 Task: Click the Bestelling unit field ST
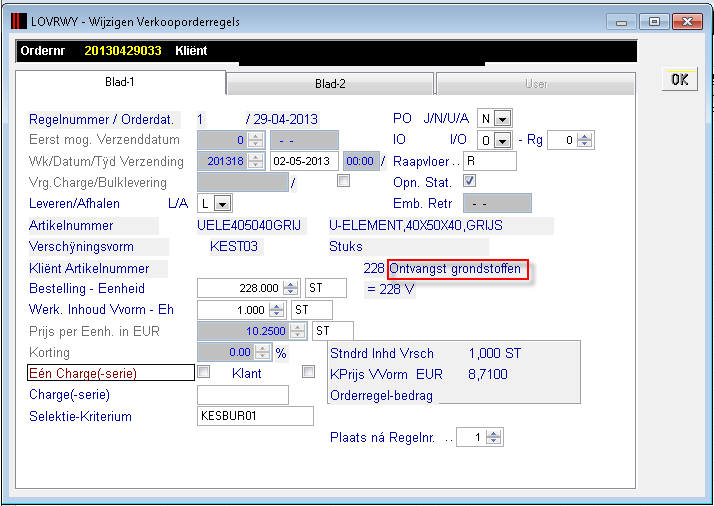326,288
